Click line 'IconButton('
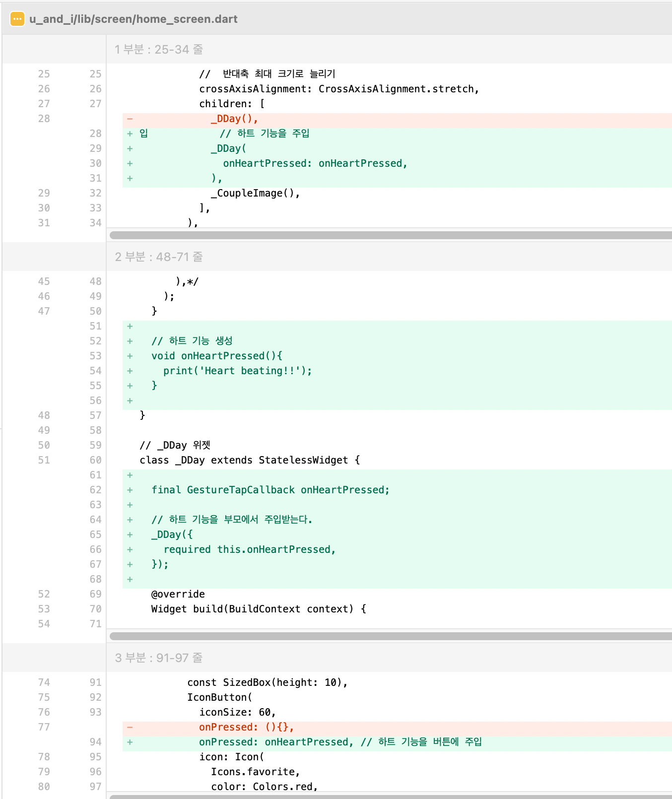This screenshot has width=672, height=799. [220, 697]
